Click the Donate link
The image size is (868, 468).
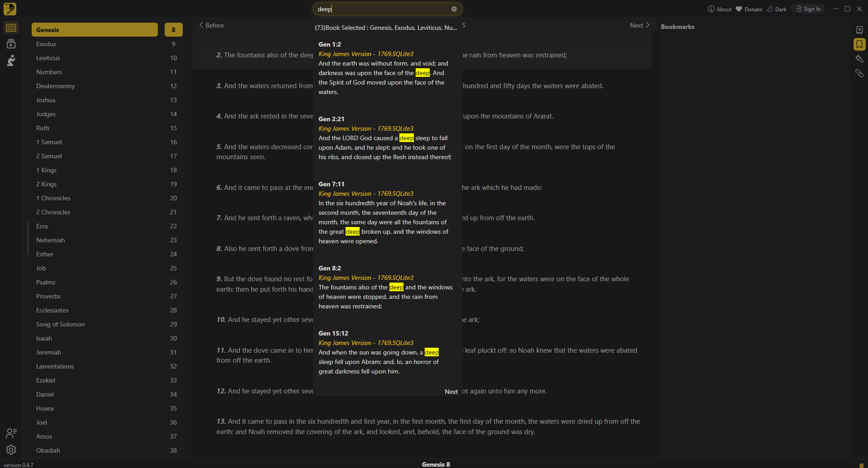click(749, 9)
